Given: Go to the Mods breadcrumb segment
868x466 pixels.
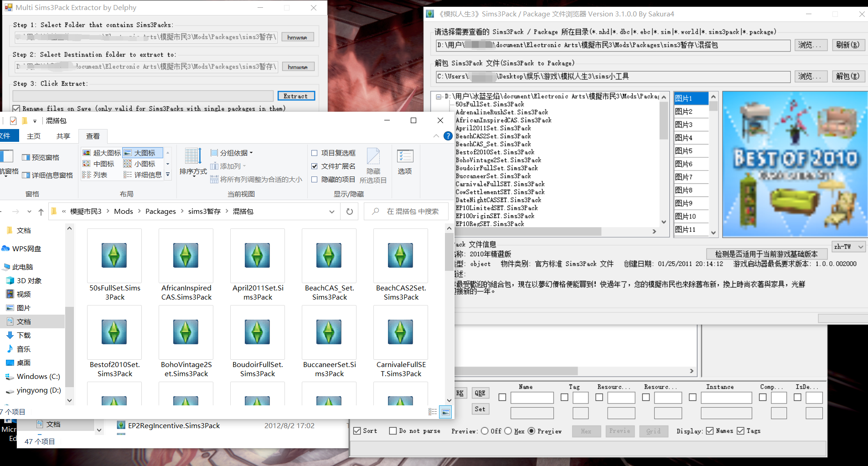Looking at the screenshot, I should click(124, 212).
